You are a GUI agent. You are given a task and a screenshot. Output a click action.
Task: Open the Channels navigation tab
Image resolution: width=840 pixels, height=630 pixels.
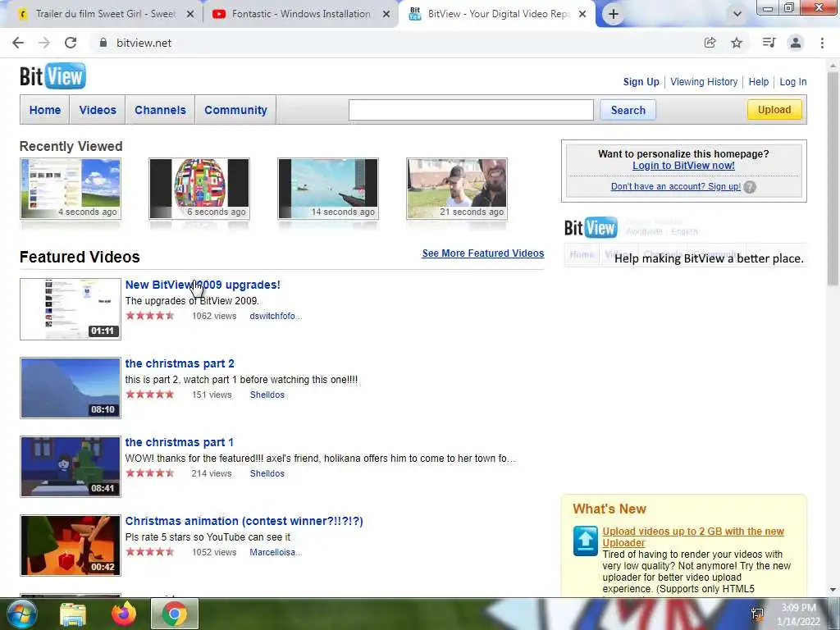[160, 110]
